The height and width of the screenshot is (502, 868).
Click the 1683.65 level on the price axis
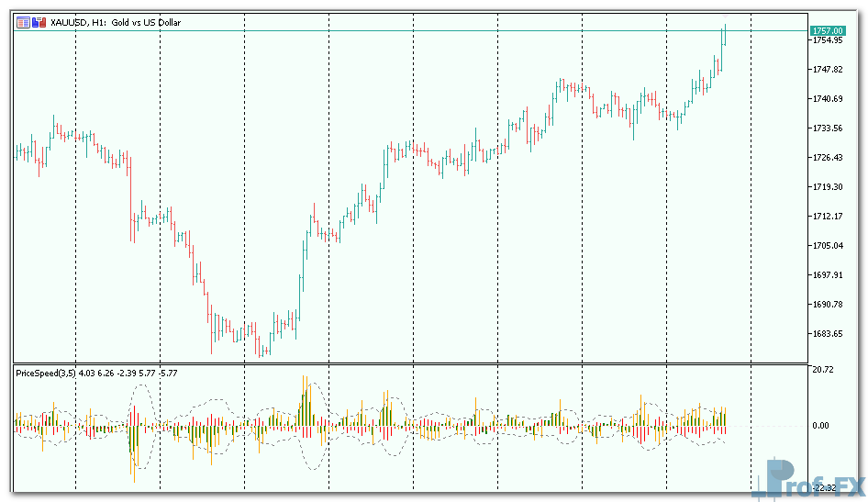(828, 334)
